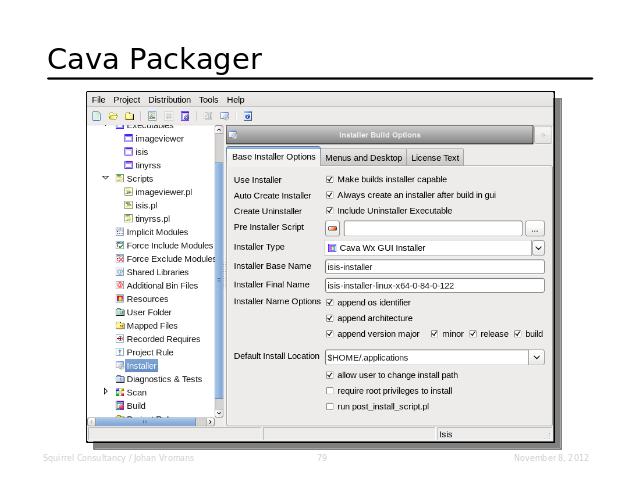Select the isis executable in tree
The width and height of the screenshot is (640, 480).
pos(142,152)
